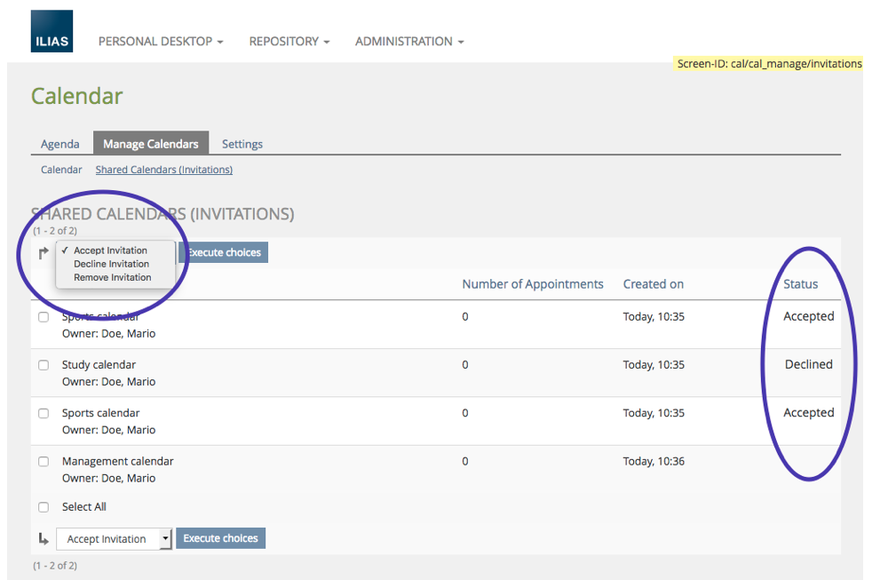The width and height of the screenshot is (872, 588).
Task: Open the Personal Desktop menu
Action: tap(160, 42)
